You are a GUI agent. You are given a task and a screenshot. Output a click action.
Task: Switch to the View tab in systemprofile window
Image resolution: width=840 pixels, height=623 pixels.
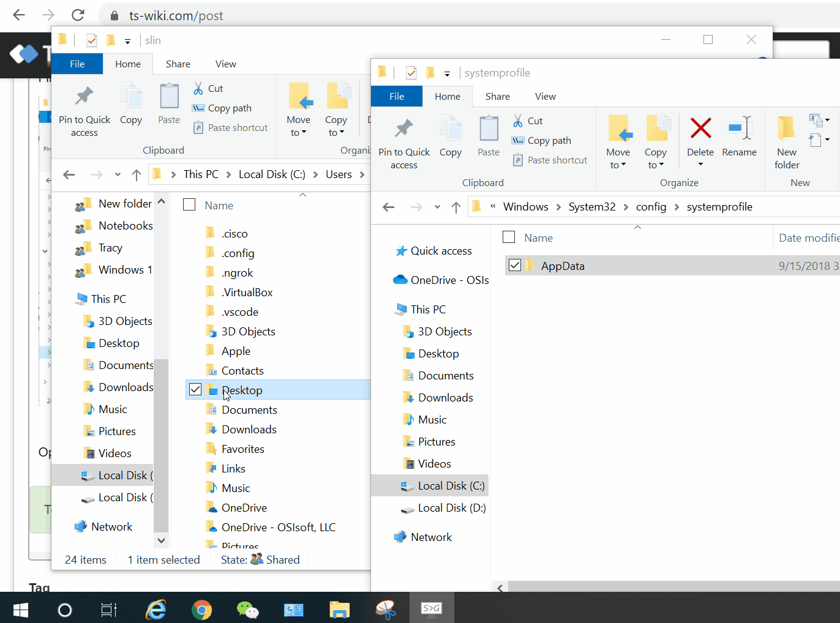click(x=545, y=97)
